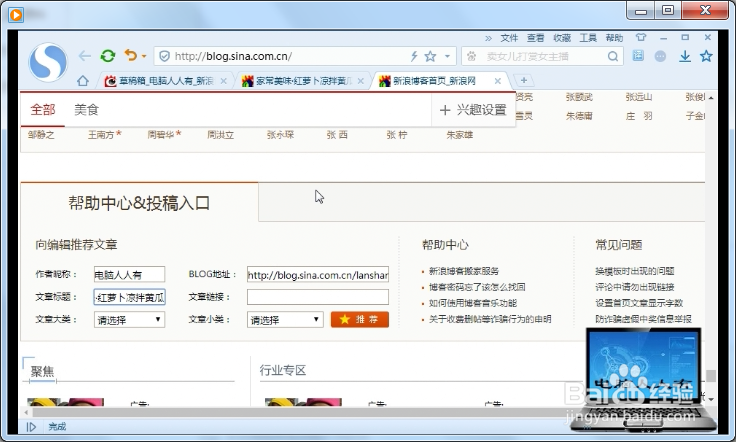Toggle the lightning speed-mode icon
Viewport: 736px width, 442px height.
(414, 56)
